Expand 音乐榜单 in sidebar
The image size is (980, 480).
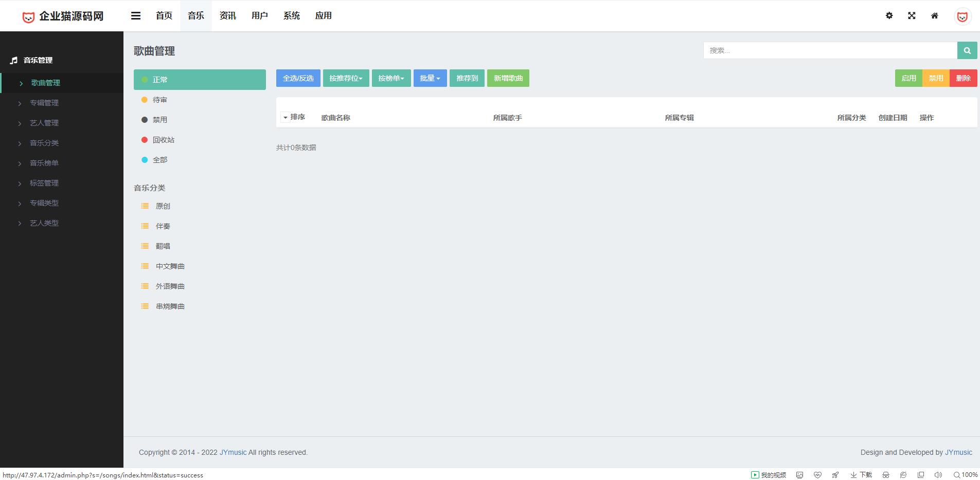(x=62, y=163)
